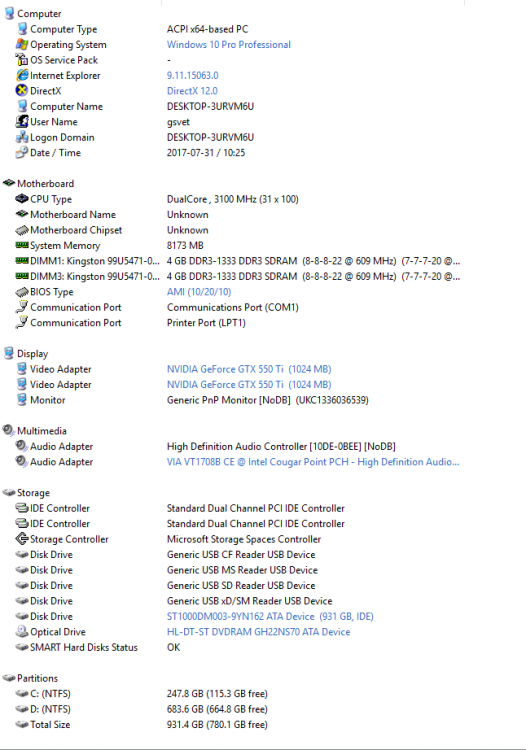This screenshot has width=526, height=750.
Task: Click the Display section header icon
Action: [x=9, y=353]
